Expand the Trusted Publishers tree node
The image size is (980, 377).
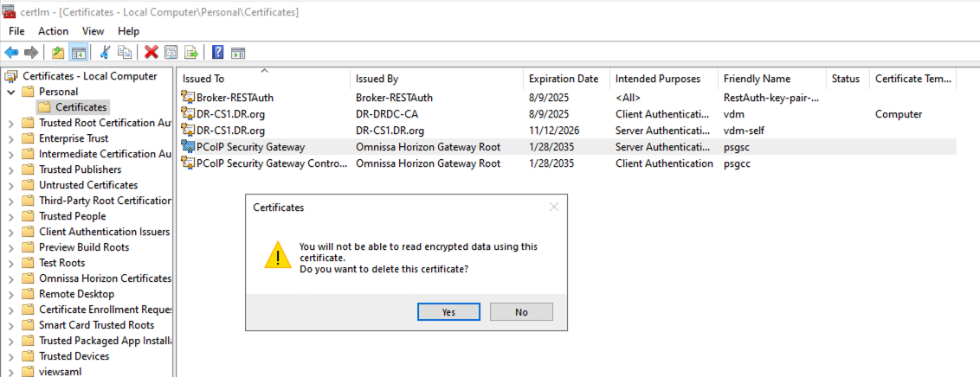click(x=11, y=169)
